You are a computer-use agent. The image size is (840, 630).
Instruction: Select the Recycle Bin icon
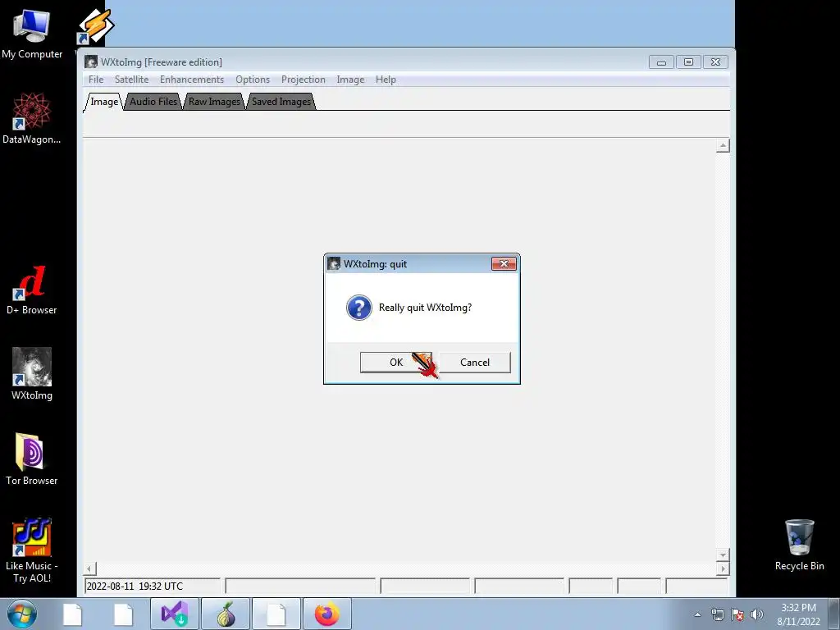pyautogui.click(x=799, y=545)
